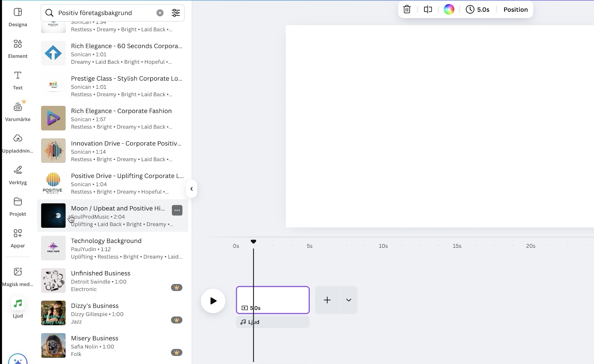Viewport: 594px width, 364px height.
Task: Clear the search field text
Action: 160,13
